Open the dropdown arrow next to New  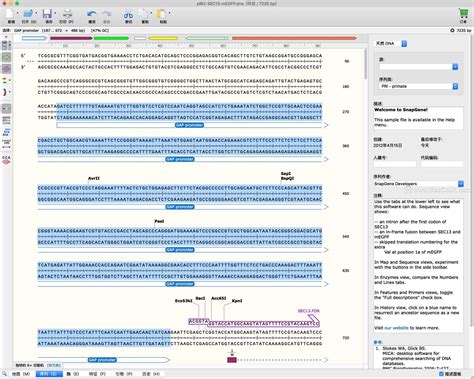tap(17, 13)
